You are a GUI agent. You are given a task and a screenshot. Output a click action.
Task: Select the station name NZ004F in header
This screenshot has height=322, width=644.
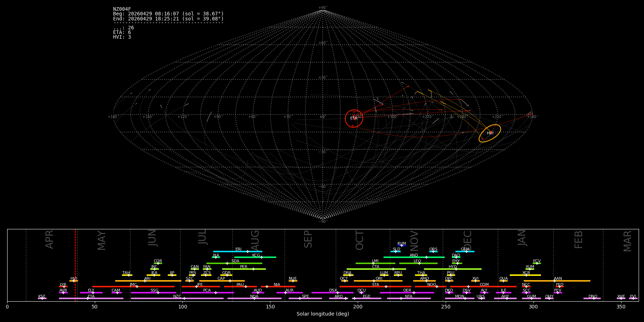122,9
